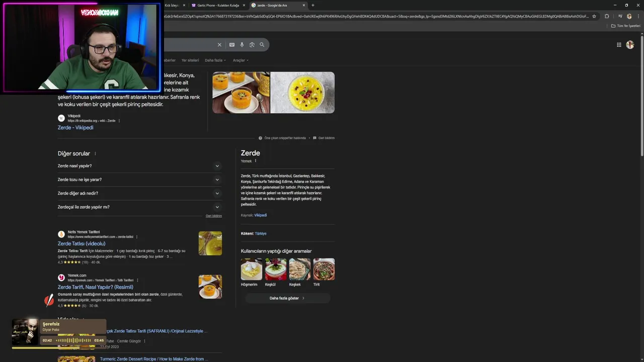The height and width of the screenshot is (362, 644).
Task: Start a voice search with the microphone
Action: tap(242, 45)
